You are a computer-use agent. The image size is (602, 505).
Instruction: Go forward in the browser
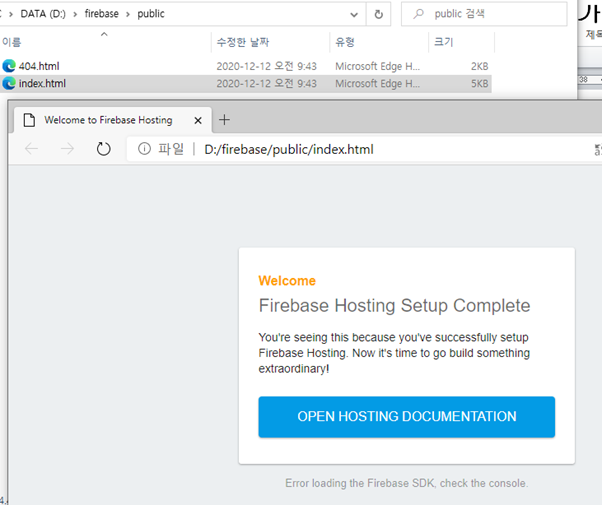click(x=67, y=149)
